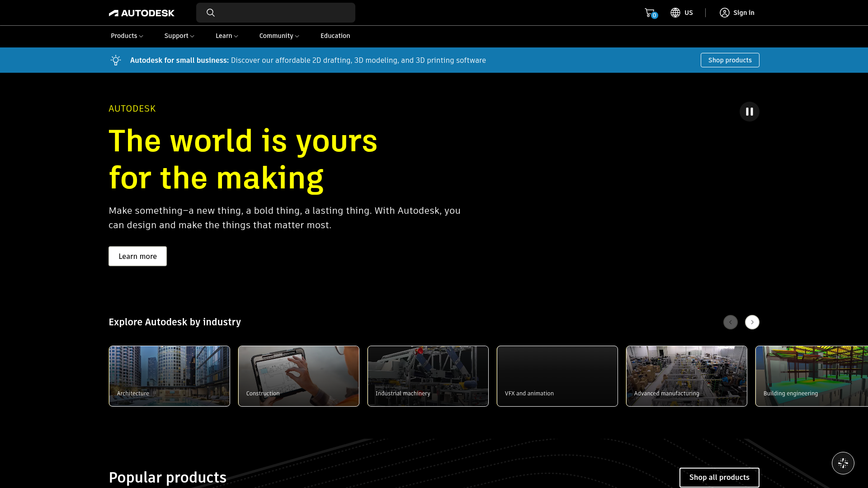Expand the Community menu

[279, 36]
